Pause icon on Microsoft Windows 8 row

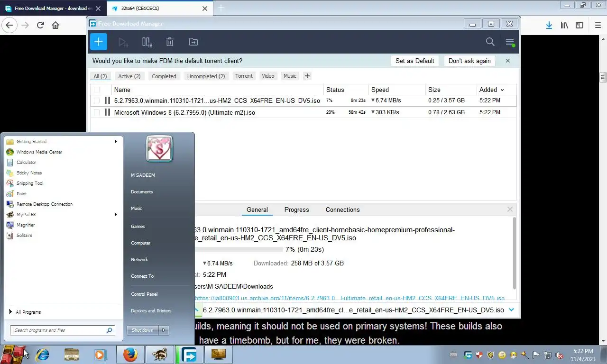pos(107,112)
